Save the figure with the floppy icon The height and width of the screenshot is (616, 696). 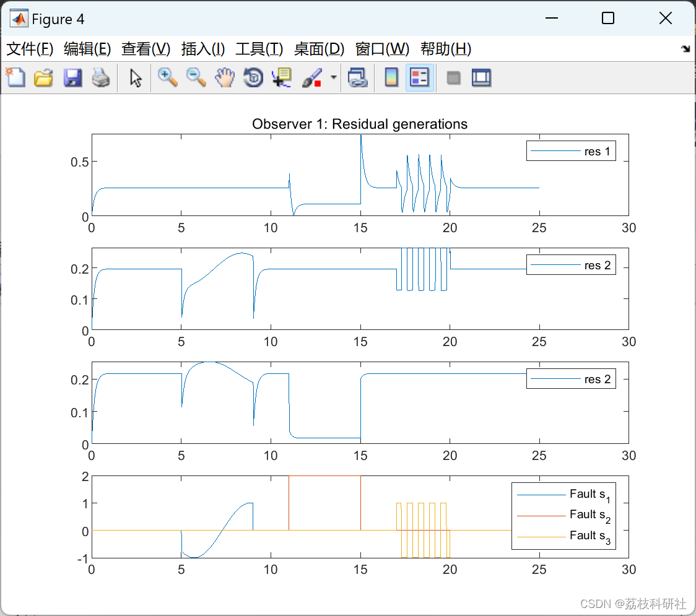(72, 77)
